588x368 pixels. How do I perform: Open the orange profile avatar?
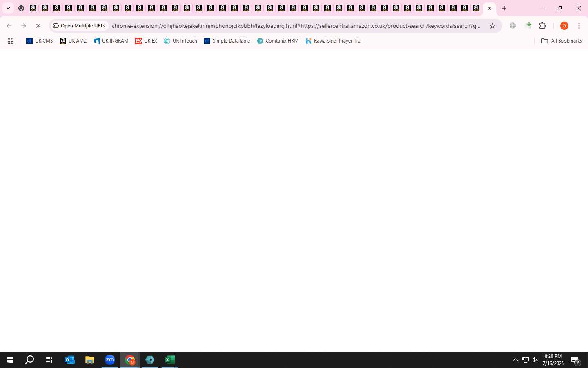[564, 26]
